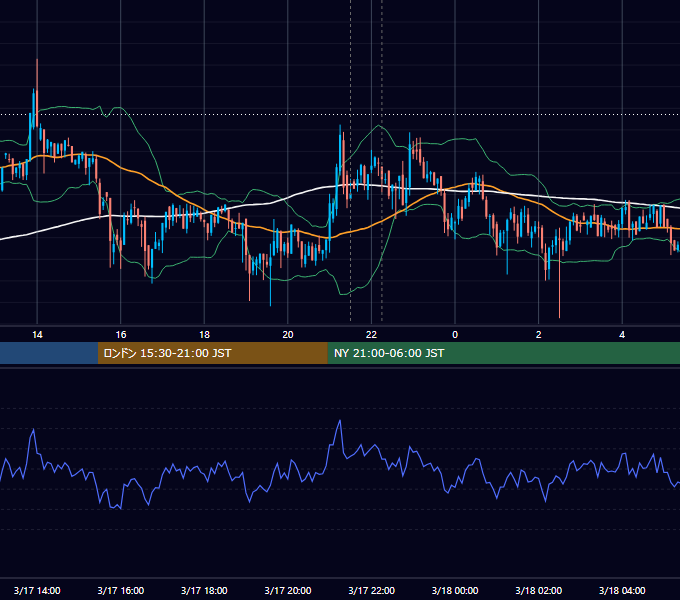Click the hour label 16 on the axis
The image size is (680, 600).
click(x=121, y=335)
